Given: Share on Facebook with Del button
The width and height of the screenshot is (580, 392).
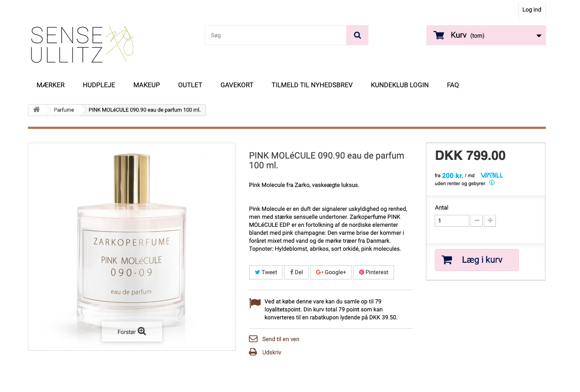Looking at the screenshot, I should pyautogui.click(x=297, y=272).
